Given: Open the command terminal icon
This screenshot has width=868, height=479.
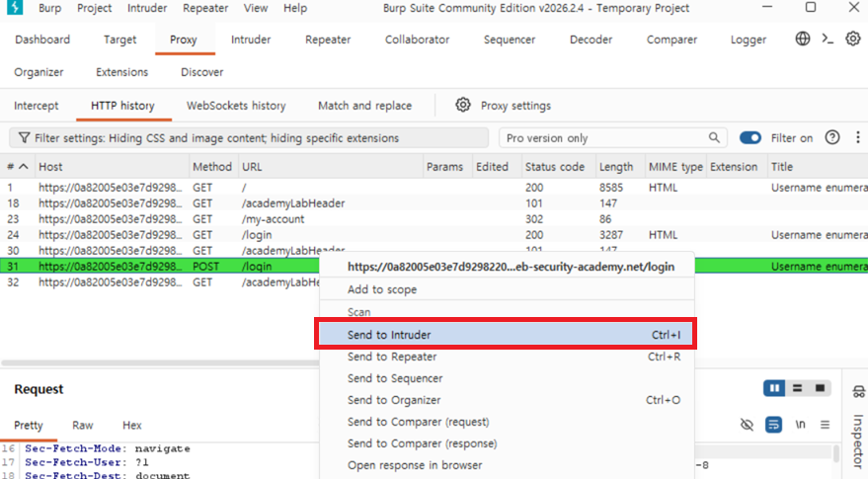Looking at the screenshot, I should tap(828, 39).
